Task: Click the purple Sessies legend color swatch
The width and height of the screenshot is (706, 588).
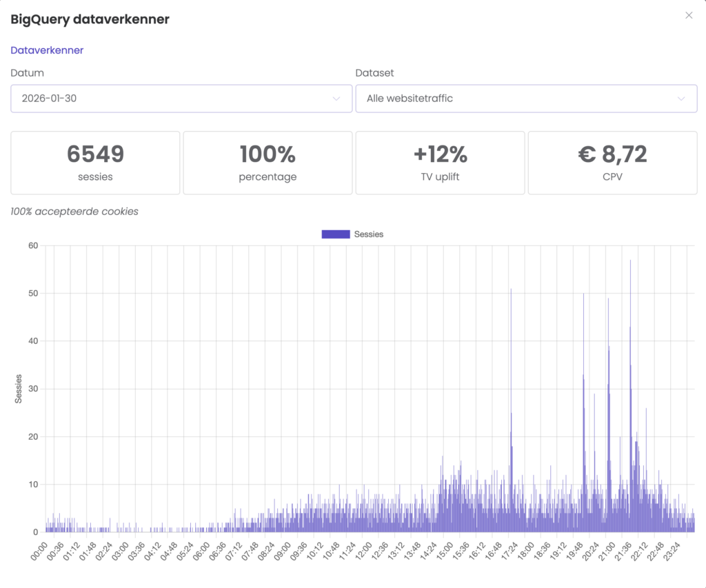Action: click(x=336, y=234)
